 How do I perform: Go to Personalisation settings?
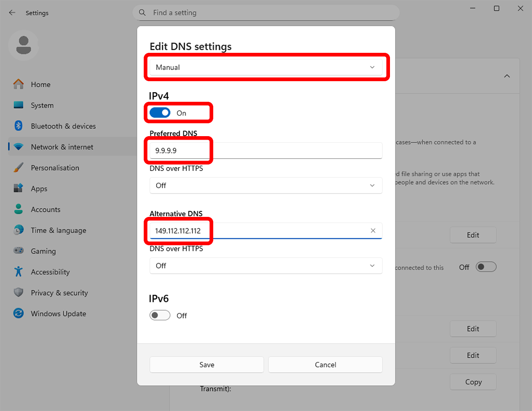[55, 167]
